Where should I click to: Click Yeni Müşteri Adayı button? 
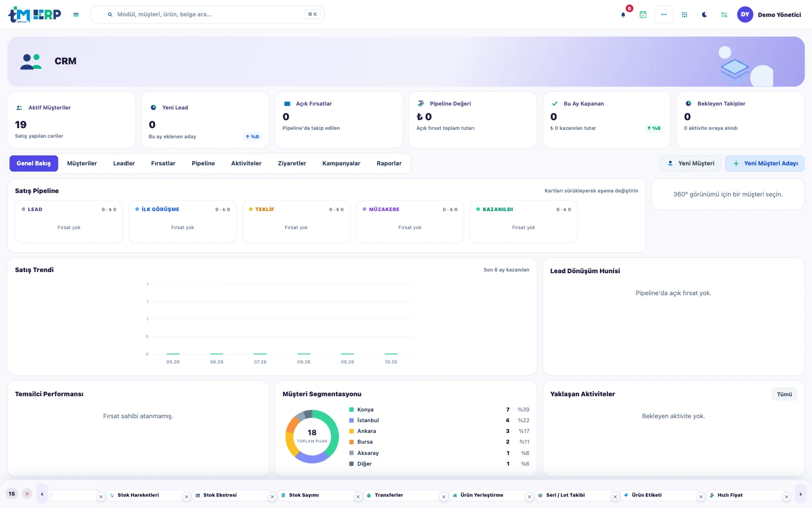point(765,164)
